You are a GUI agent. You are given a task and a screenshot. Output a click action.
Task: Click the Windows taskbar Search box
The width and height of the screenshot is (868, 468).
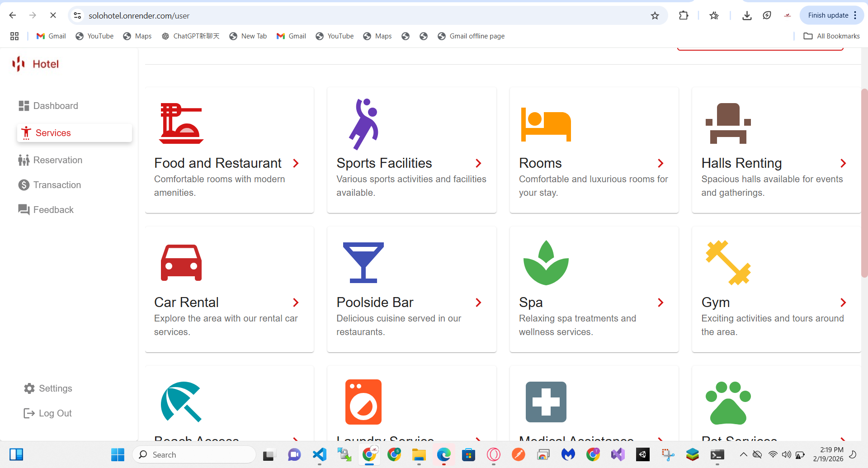point(194,454)
